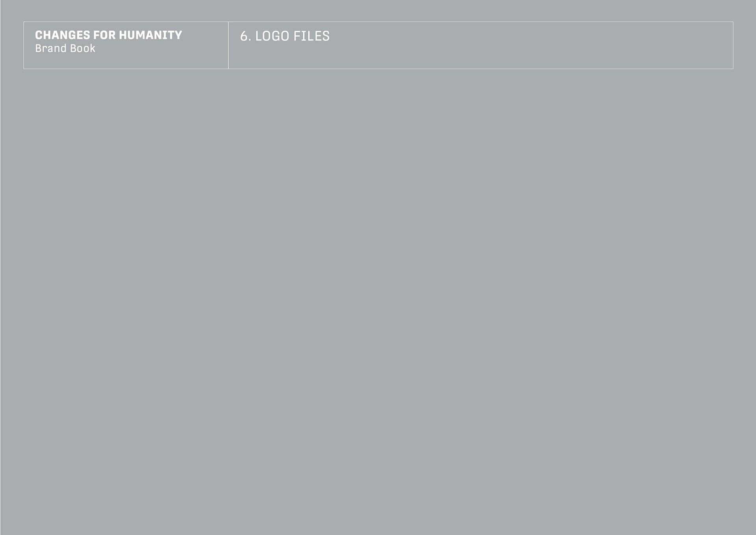Click the top border of the header box
Viewport: 756px width, 535px height.
click(x=378, y=22)
